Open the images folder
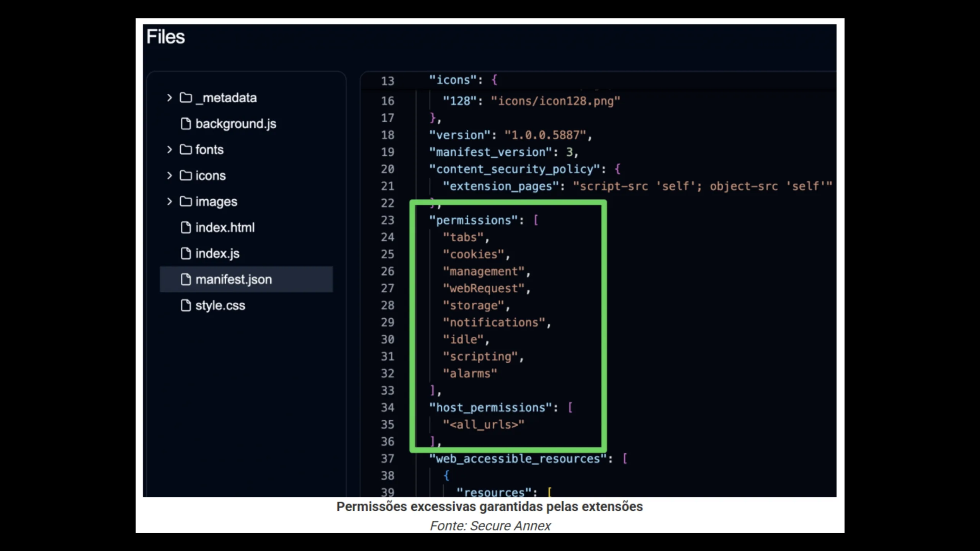This screenshot has height=551, width=980. tap(216, 202)
